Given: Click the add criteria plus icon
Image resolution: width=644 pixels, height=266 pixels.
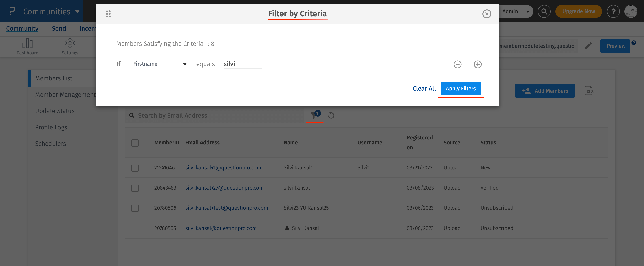Looking at the screenshot, I should click(477, 64).
